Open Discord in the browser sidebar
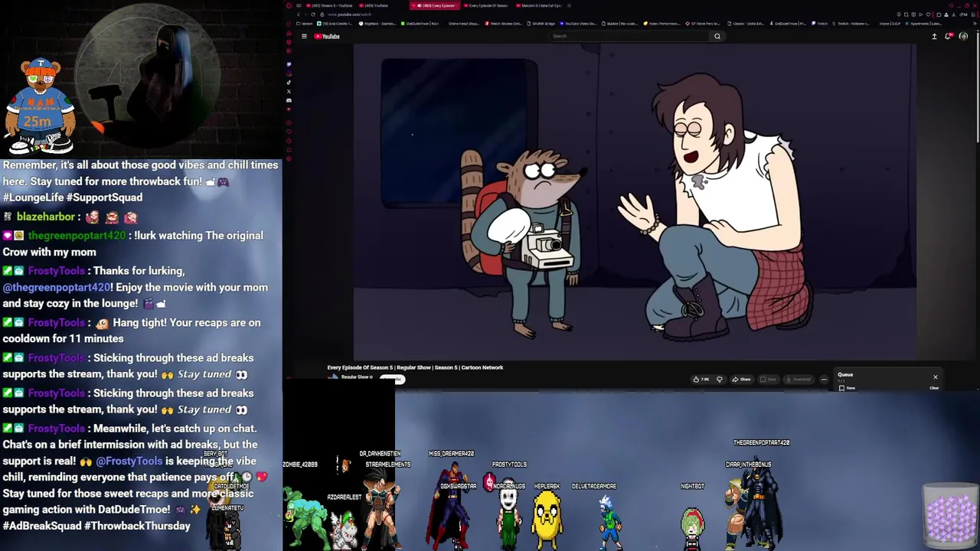 pos(289,100)
